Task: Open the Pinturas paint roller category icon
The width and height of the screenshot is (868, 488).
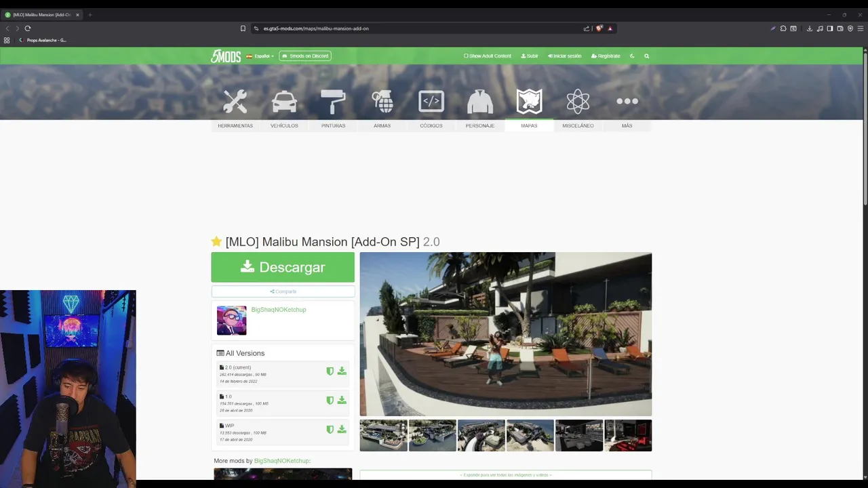Action: (333, 102)
